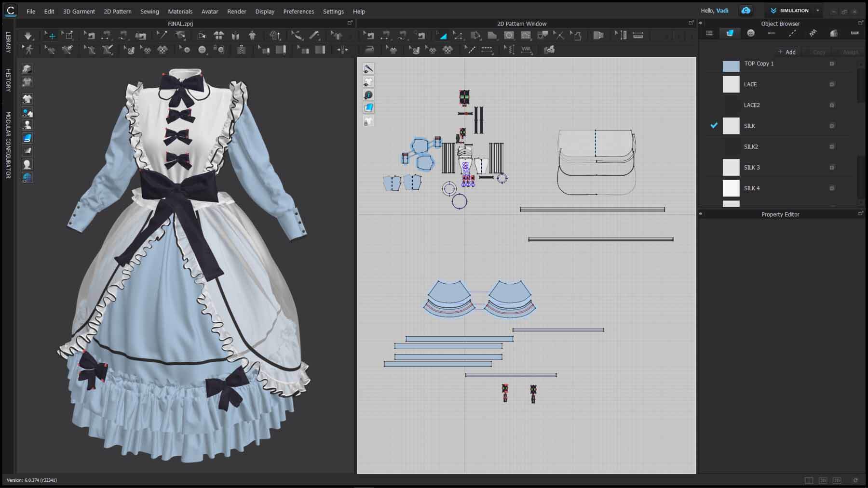Pick the Steam iron tool
This screenshot has width=868, height=488.
pos(369,50)
